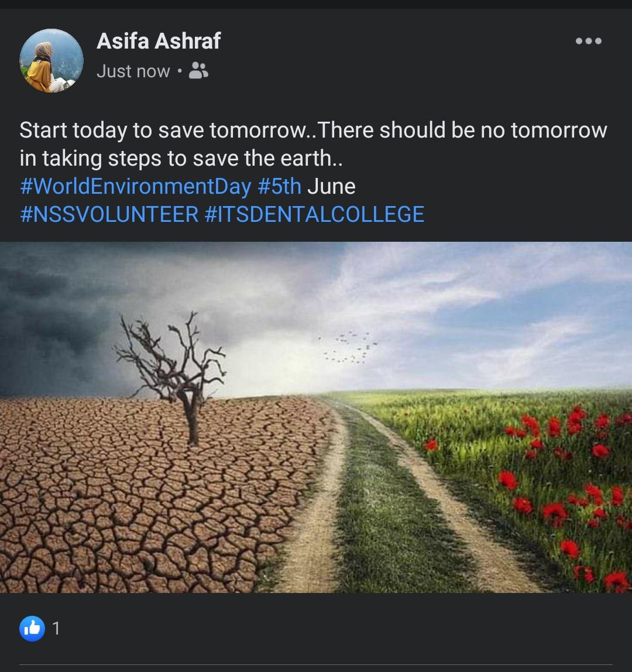Open the #NSSVOLUNTEER hashtag

coord(109,214)
